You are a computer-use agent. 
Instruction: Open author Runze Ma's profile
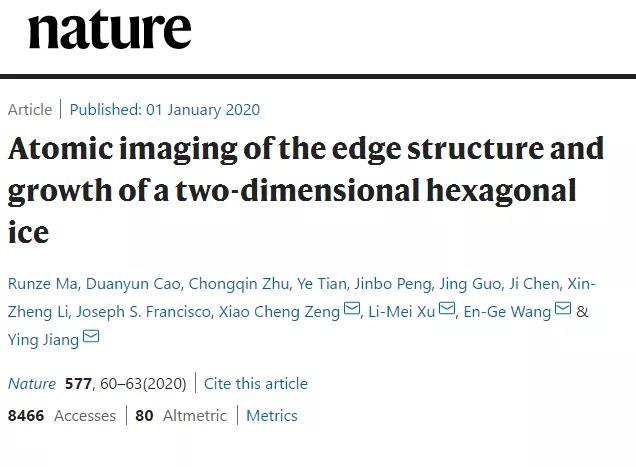coord(42,283)
